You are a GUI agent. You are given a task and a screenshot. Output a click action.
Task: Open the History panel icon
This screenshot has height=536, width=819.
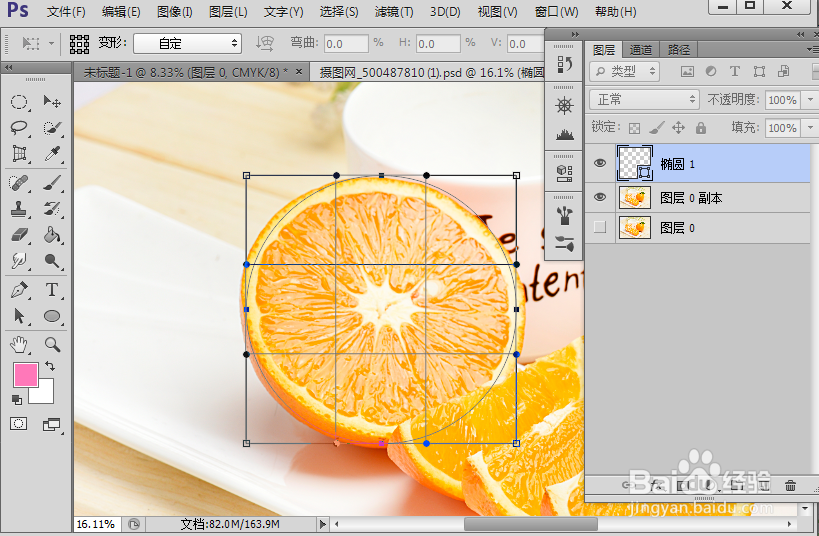564,65
